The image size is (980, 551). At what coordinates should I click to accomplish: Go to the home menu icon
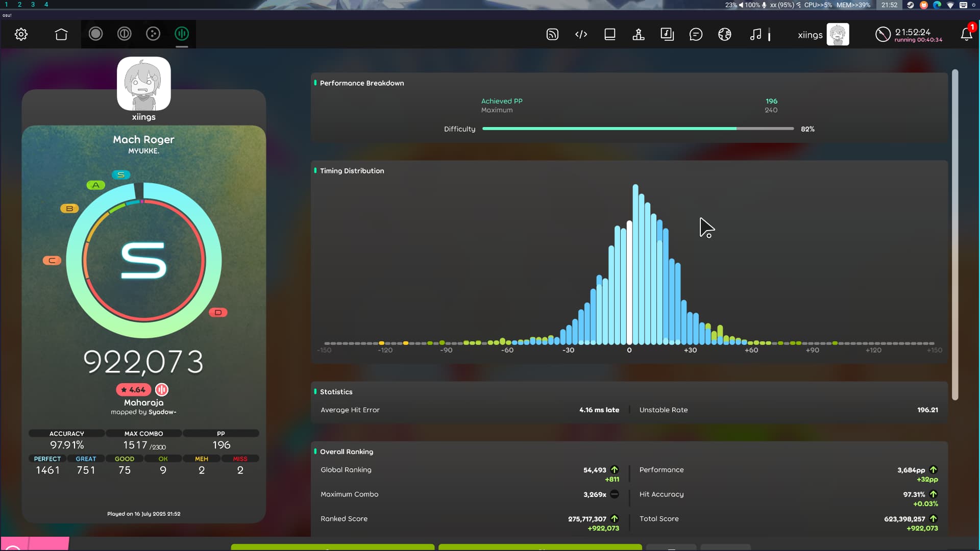61,34
